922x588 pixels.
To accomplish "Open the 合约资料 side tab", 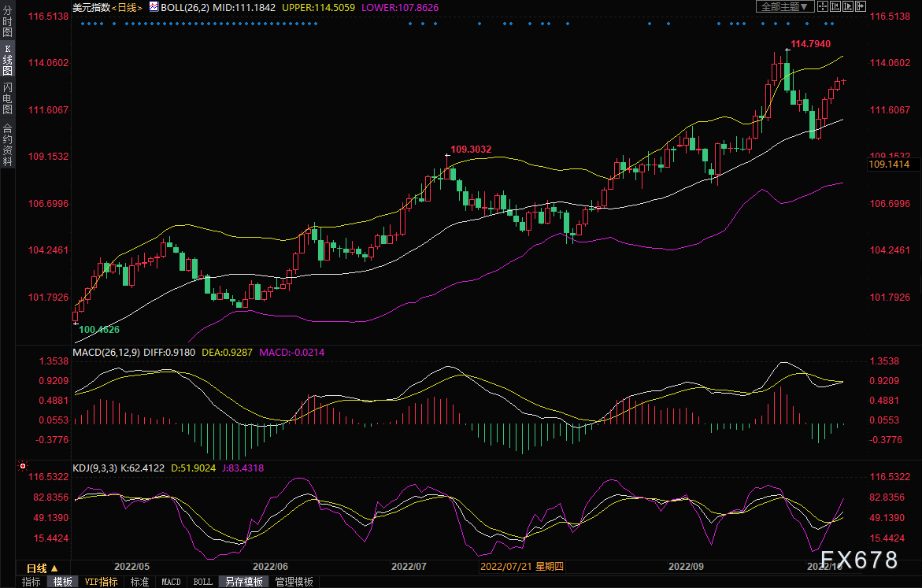I will 7,144.
